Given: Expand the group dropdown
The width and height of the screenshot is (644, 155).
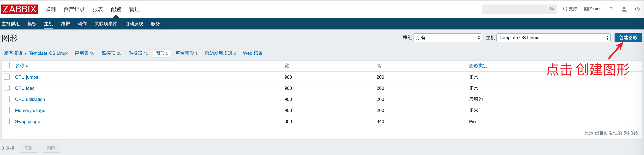Looking at the screenshot, I should point(447,38).
